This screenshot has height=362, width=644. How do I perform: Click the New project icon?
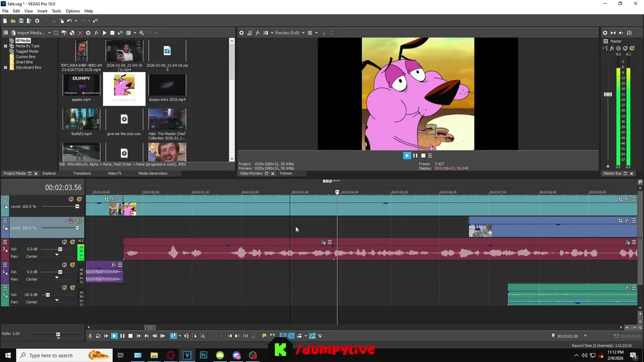[x=5, y=21]
